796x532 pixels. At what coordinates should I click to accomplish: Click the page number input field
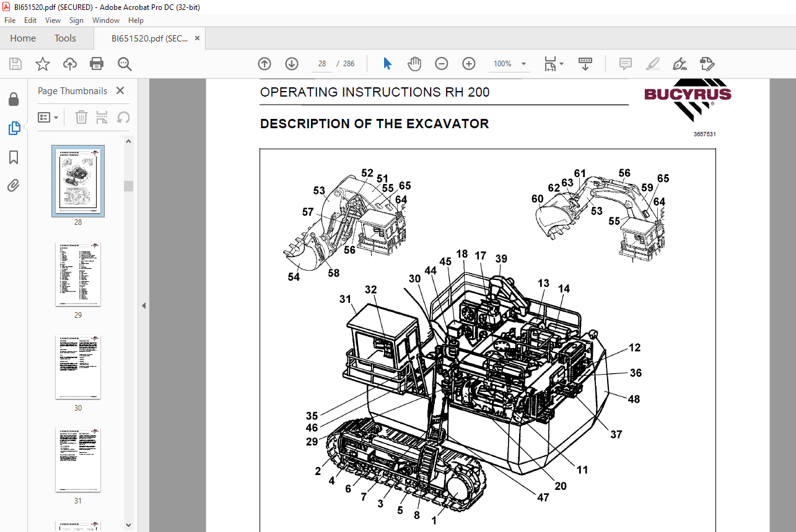point(322,64)
